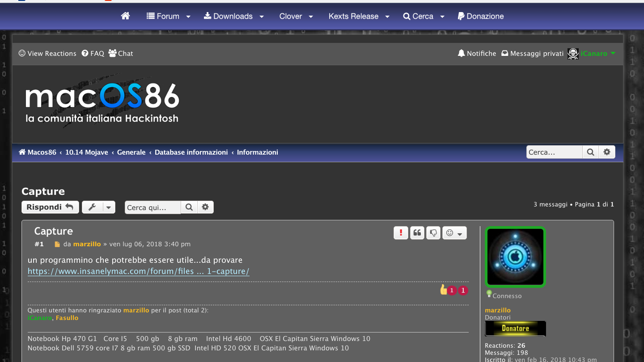Image resolution: width=644 pixels, height=362 pixels.
Task: Expand the Downloads dropdown
Action: point(234,16)
